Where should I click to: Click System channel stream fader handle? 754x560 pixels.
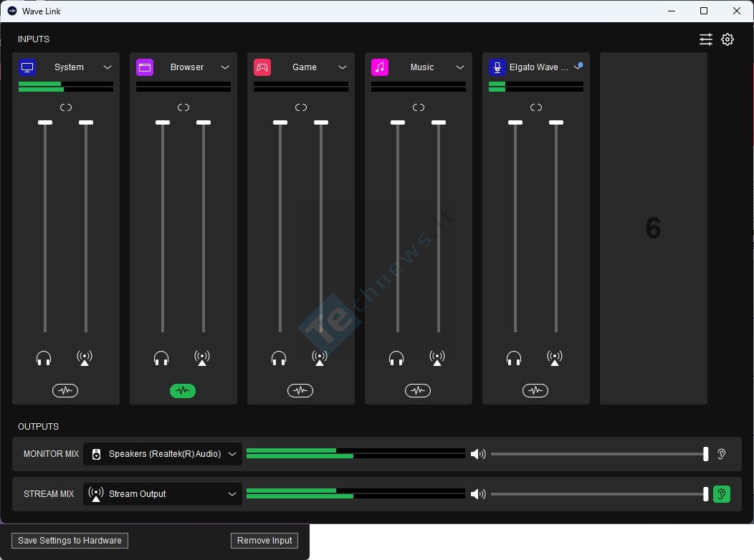click(86, 122)
